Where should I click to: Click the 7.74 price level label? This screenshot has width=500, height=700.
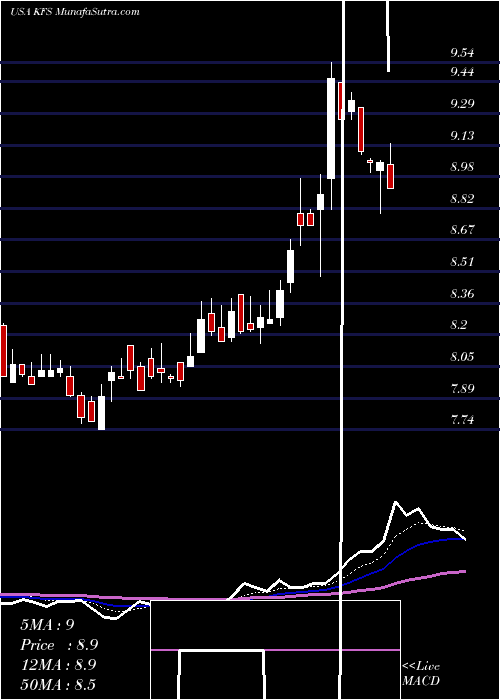tap(462, 420)
